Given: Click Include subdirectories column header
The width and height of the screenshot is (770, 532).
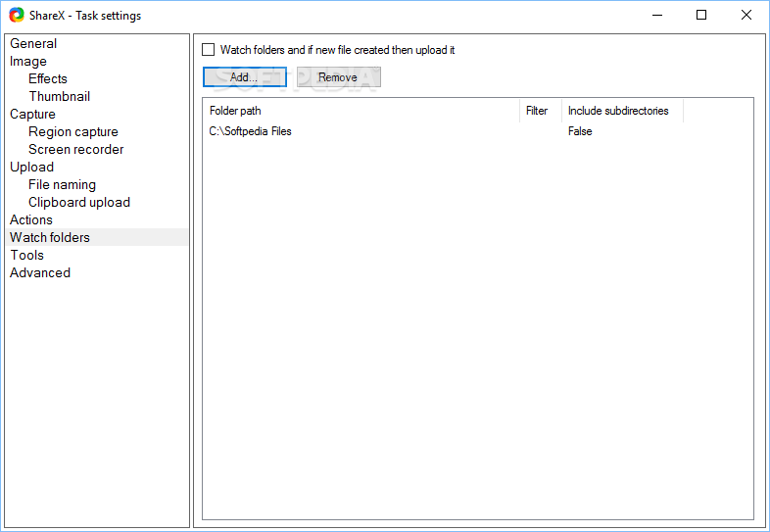Looking at the screenshot, I should (623, 111).
